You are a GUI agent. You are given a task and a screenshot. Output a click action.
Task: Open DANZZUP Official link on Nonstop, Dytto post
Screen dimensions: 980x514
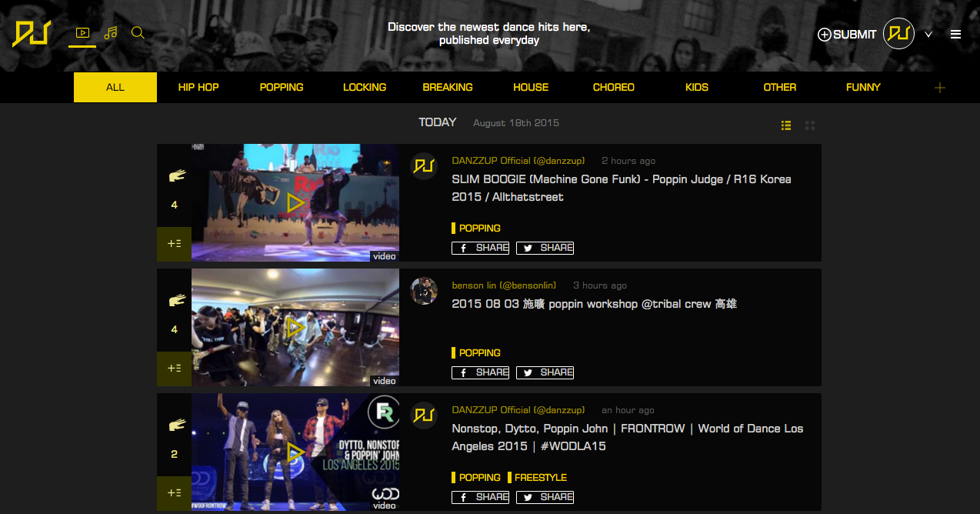tap(518, 410)
